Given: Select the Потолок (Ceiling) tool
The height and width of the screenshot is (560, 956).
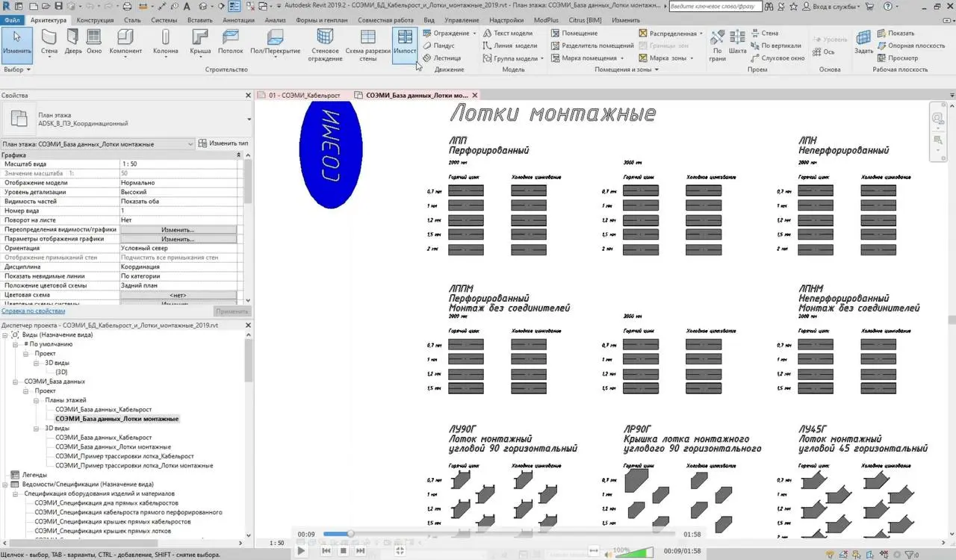Looking at the screenshot, I should pyautogui.click(x=231, y=43).
